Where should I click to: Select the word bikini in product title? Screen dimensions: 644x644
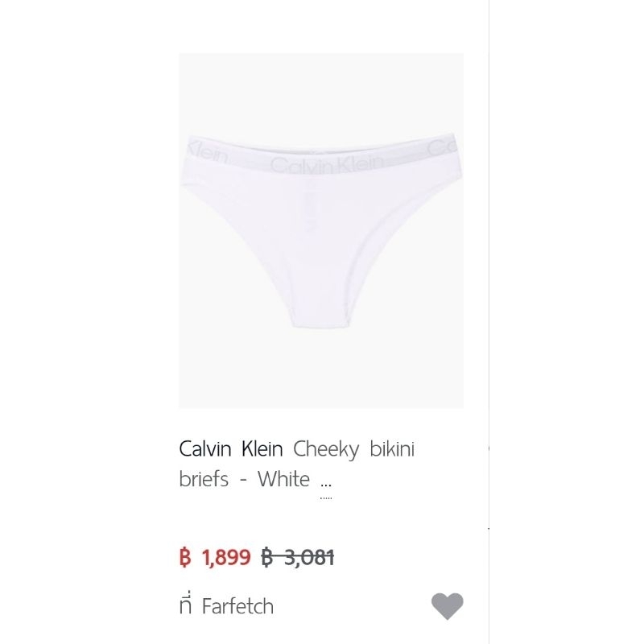[392, 448]
